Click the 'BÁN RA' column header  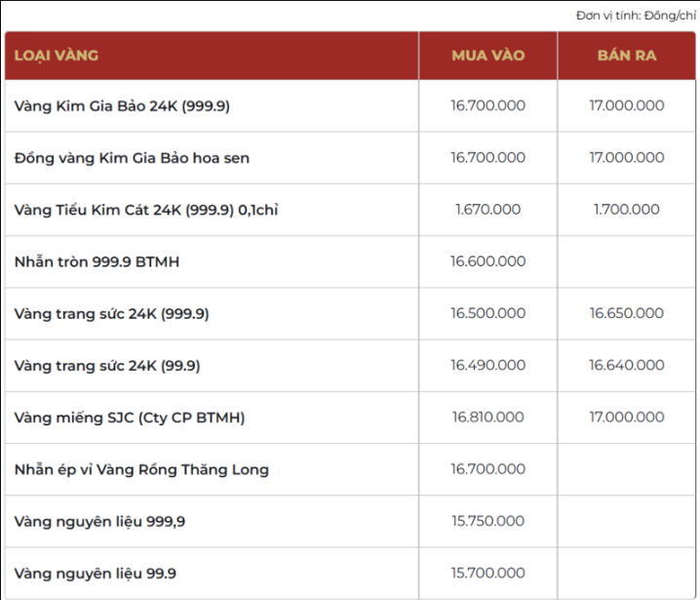coord(627,56)
